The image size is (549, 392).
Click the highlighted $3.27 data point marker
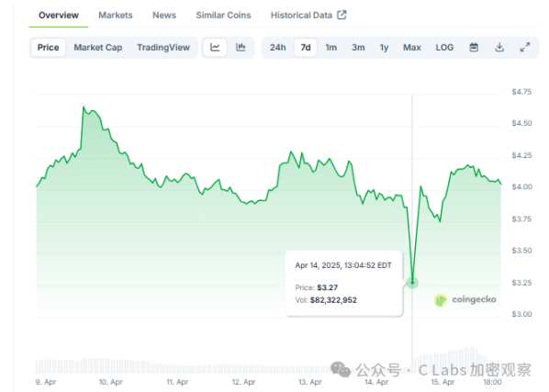[x=412, y=282]
